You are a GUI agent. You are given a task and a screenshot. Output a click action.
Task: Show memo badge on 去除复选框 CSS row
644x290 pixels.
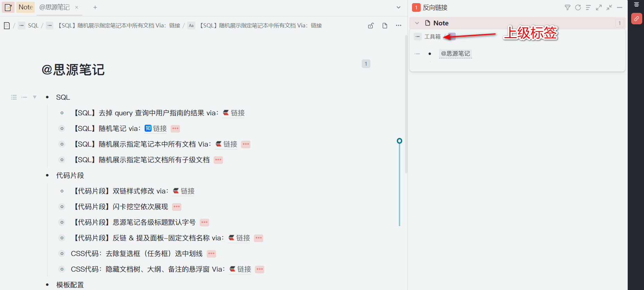point(211,254)
